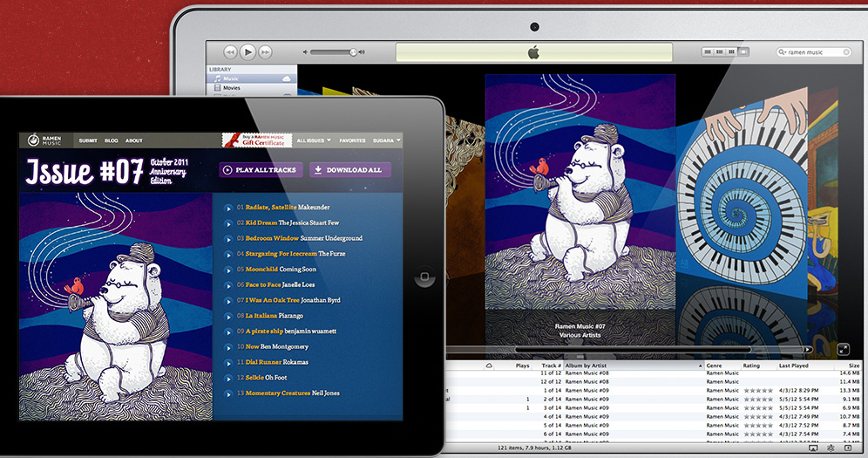Play track 06 Face to Face
Viewport: 868px width, 458px height.
point(228,286)
